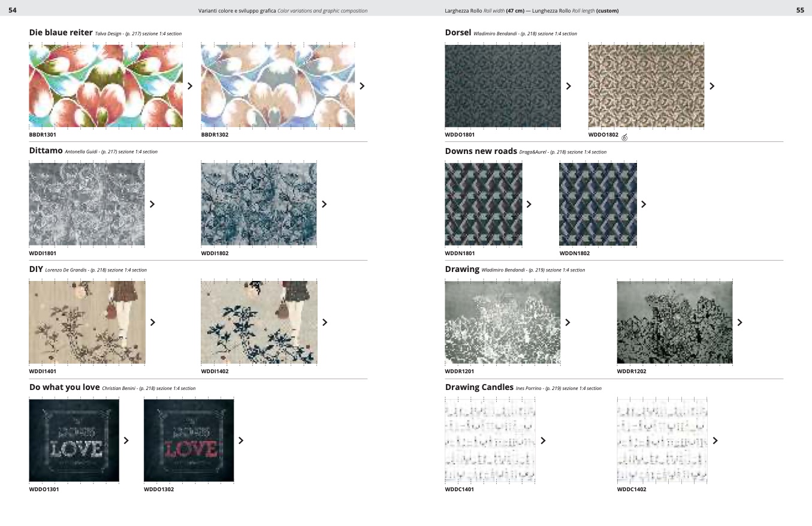Click the WDDC1402 product code label
The width and height of the screenshot is (812, 526).
[x=632, y=489]
